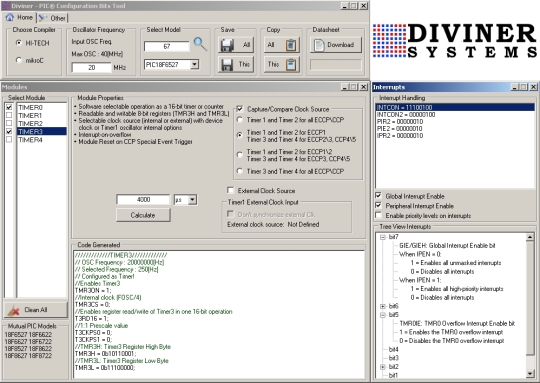Toggle the Capture/Compare Clock Source checkbox

240,109
